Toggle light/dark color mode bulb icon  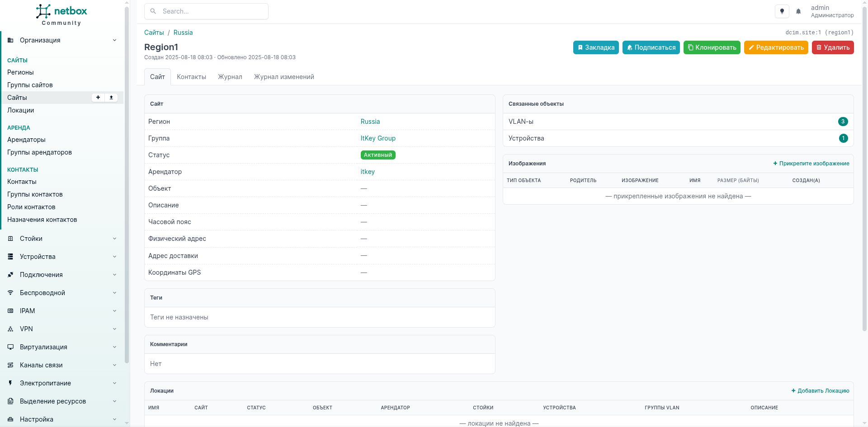tap(782, 11)
